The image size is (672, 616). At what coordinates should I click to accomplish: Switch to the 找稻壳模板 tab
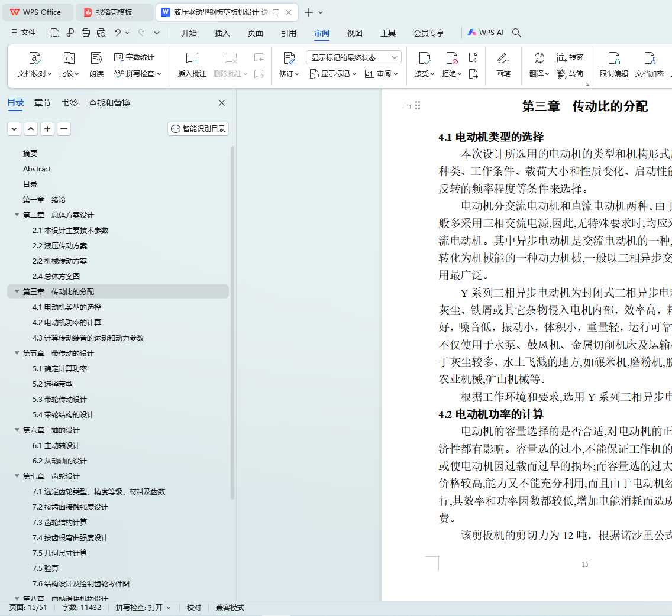(x=114, y=12)
